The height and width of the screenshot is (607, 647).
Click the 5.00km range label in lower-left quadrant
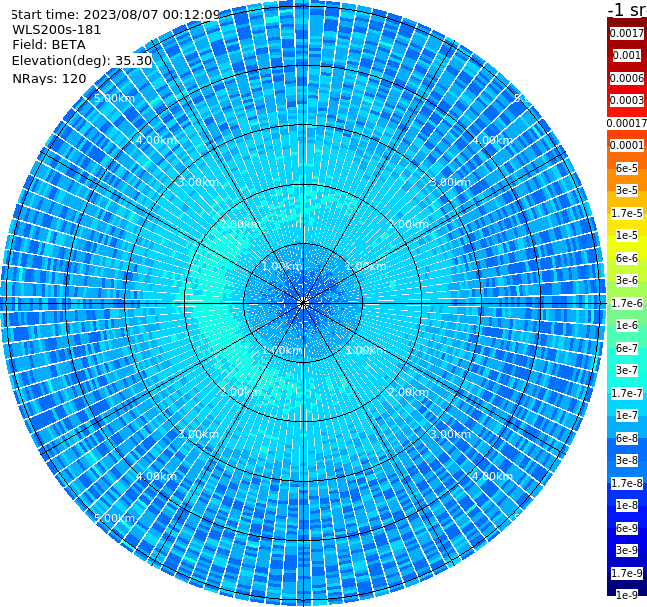[x=114, y=518]
